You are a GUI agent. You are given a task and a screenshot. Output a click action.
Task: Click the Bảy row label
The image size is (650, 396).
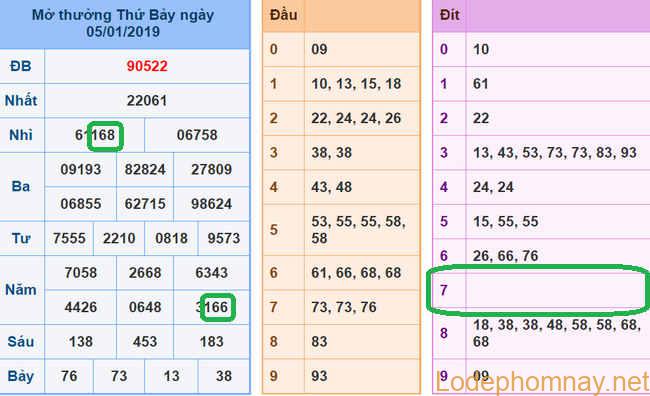(21, 376)
